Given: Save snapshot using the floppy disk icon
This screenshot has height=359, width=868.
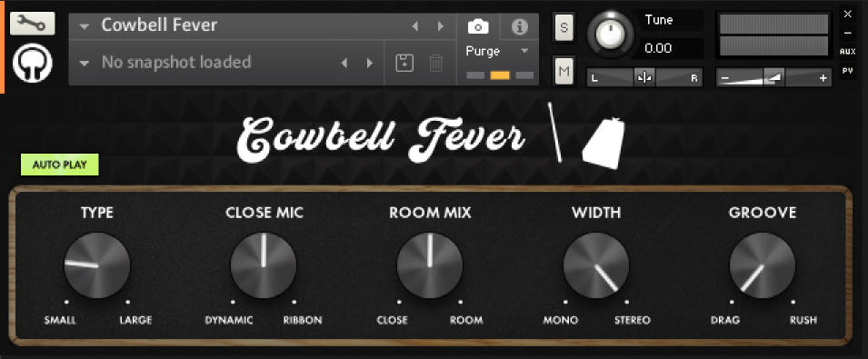Looking at the screenshot, I should coord(404,63).
